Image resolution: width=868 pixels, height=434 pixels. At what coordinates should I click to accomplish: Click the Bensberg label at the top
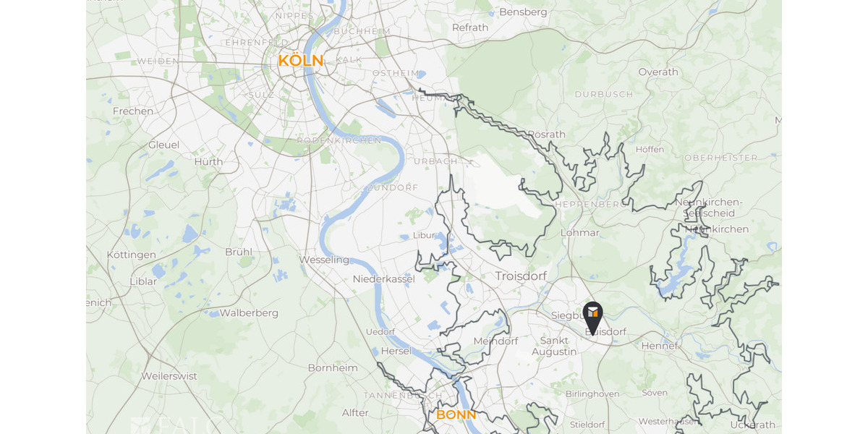point(523,12)
